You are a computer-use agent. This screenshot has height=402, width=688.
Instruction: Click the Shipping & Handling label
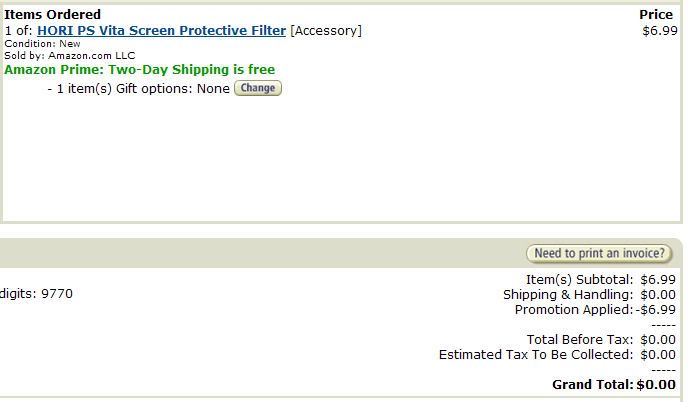click(x=567, y=295)
